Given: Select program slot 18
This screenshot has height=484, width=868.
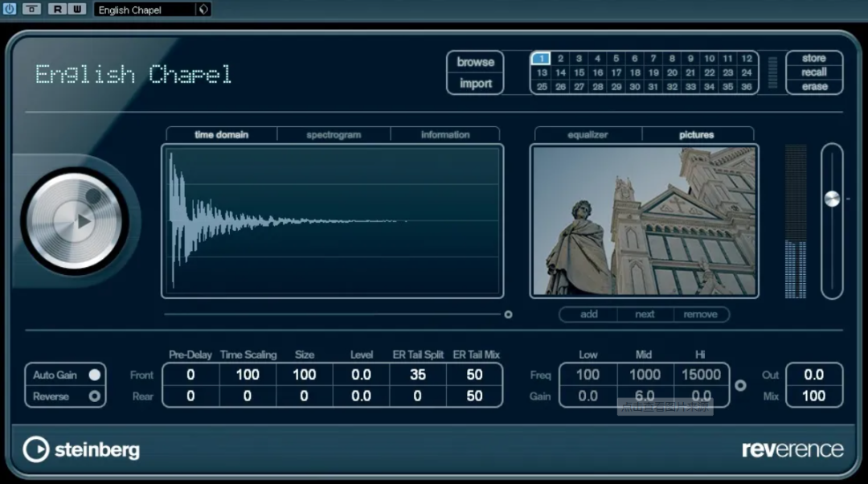Looking at the screenshot, I should [x=635, y=72].
